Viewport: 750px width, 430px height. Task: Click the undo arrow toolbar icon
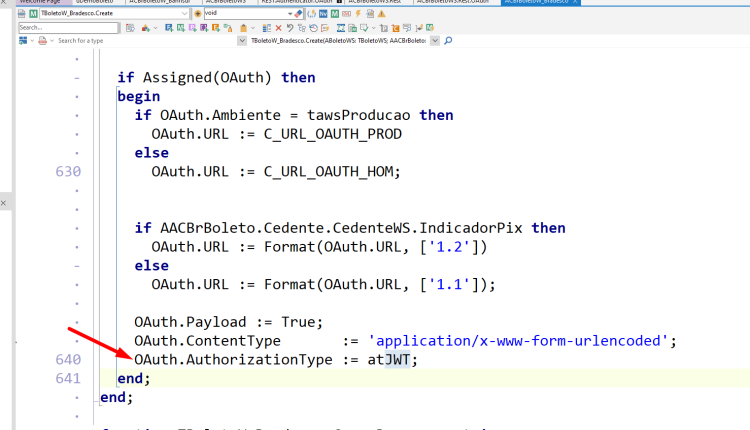[x=290, y=28]
